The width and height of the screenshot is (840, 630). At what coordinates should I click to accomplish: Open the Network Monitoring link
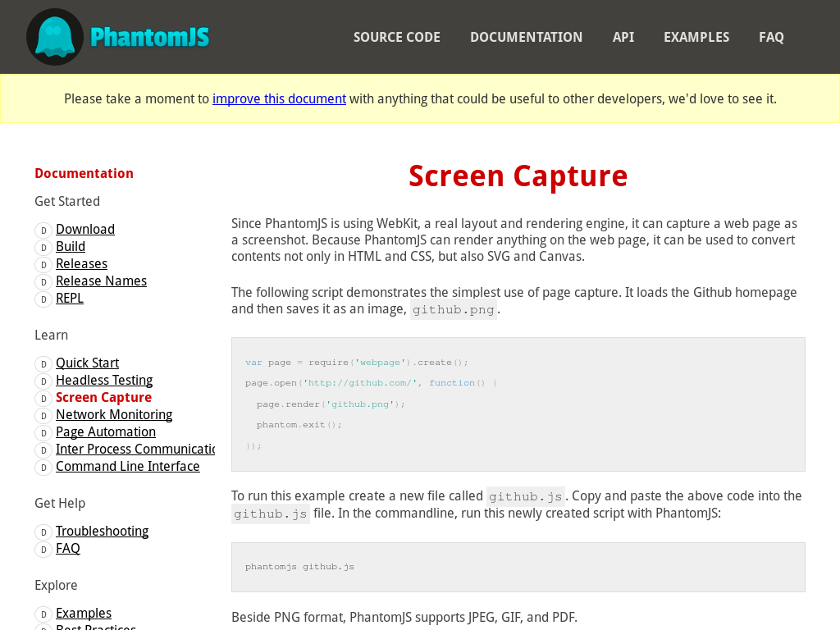114,414
